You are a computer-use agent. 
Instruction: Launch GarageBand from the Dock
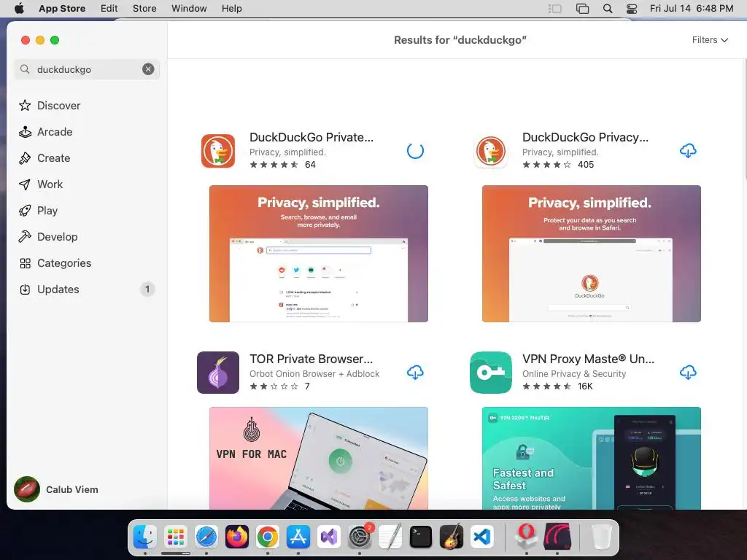point(451,537)
